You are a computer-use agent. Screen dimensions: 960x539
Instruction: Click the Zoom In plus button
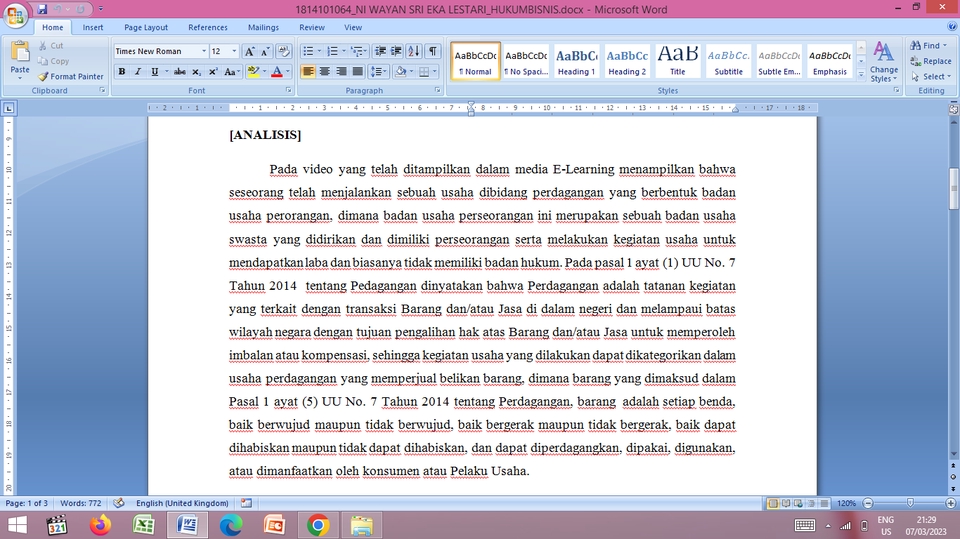(950, 503)
